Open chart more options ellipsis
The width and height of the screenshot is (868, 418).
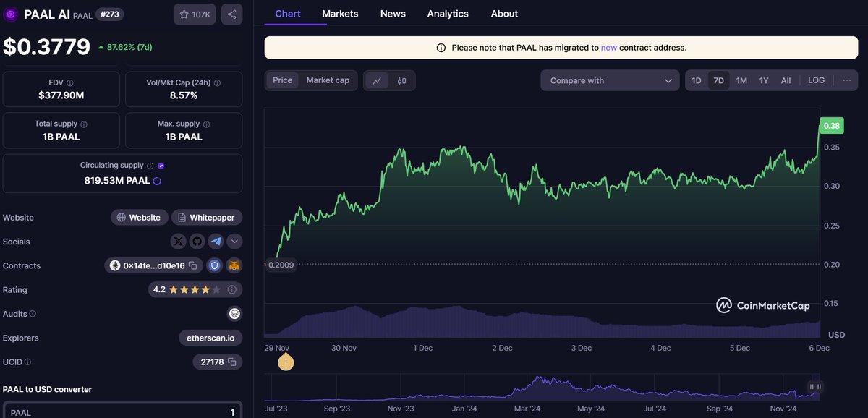click(847, 80)
